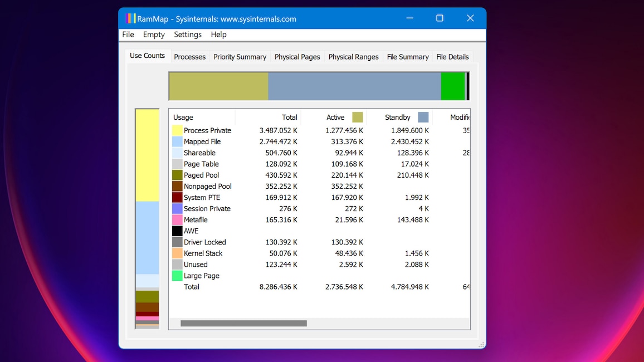Sort by the Total column header
Image resolution: width=644 pixels, height=362 pixels.
[x=268, y=118]
